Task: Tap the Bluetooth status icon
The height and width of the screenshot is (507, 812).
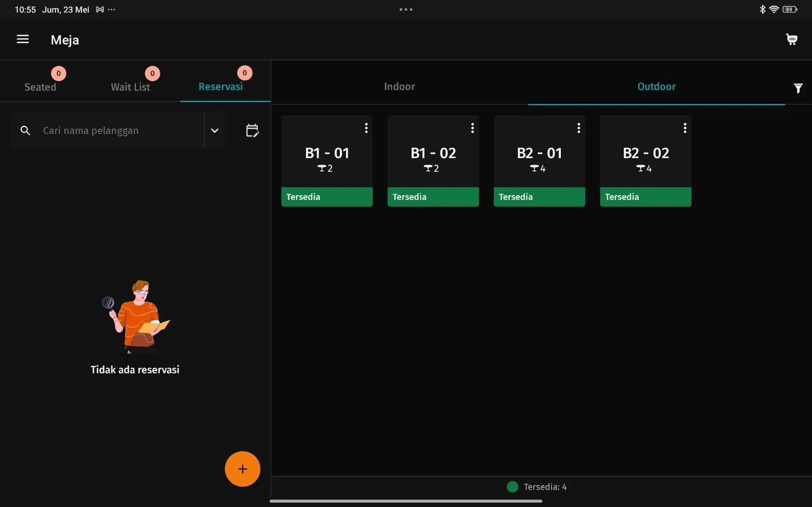Action: (x=762, y=9)
